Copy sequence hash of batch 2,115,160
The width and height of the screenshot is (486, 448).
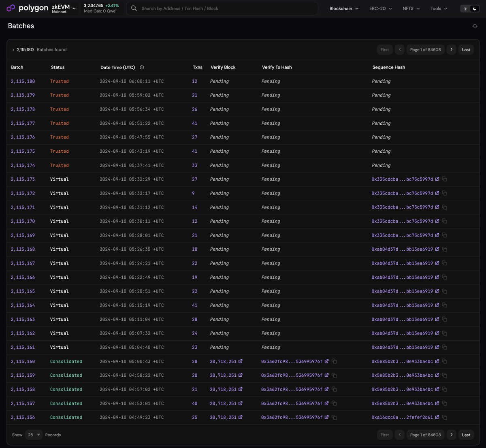(445, 361)
